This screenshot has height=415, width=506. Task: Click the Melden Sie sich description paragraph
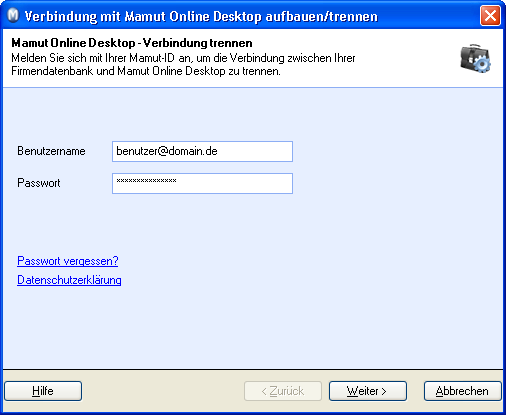[183, 64]
